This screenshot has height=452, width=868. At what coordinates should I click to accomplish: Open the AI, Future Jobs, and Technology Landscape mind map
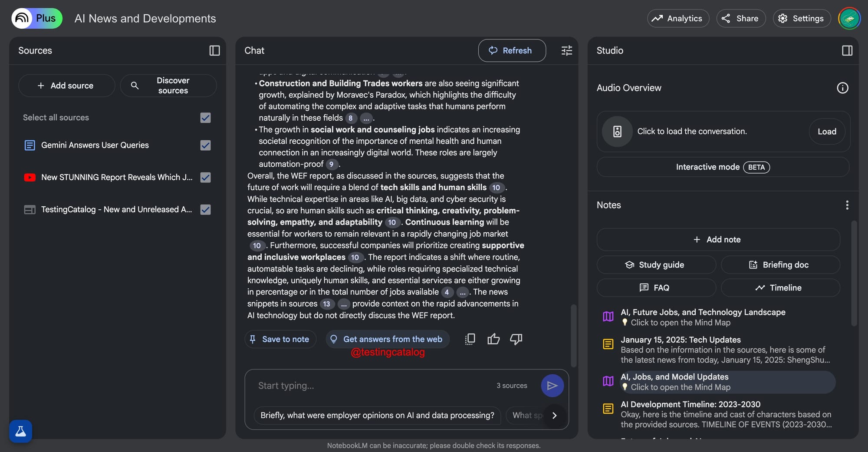[718, 317]
